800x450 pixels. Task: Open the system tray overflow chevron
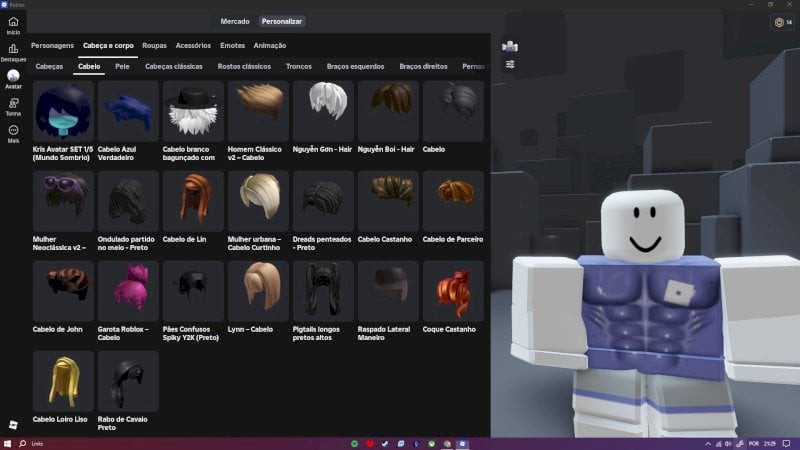tap(708, 444)
